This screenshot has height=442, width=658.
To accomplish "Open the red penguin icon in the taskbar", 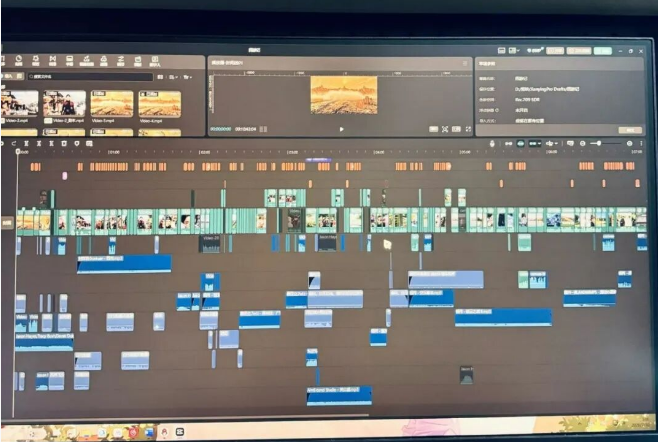I will 164,432.
